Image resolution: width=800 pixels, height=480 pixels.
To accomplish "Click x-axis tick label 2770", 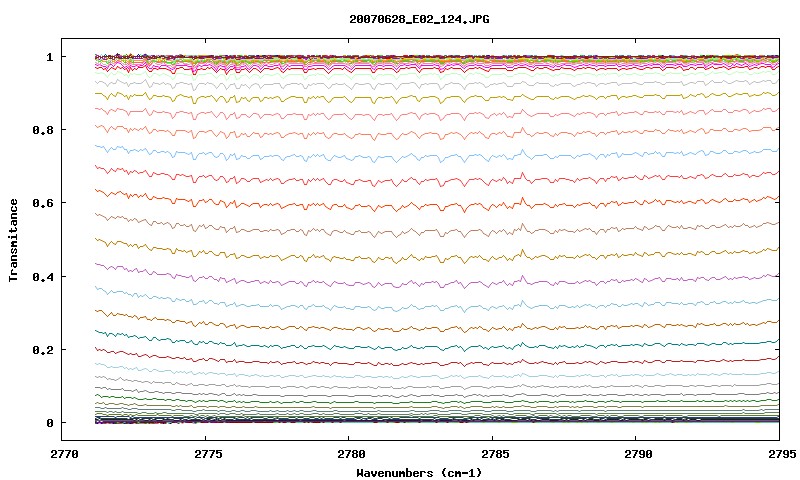I will 64,454.
